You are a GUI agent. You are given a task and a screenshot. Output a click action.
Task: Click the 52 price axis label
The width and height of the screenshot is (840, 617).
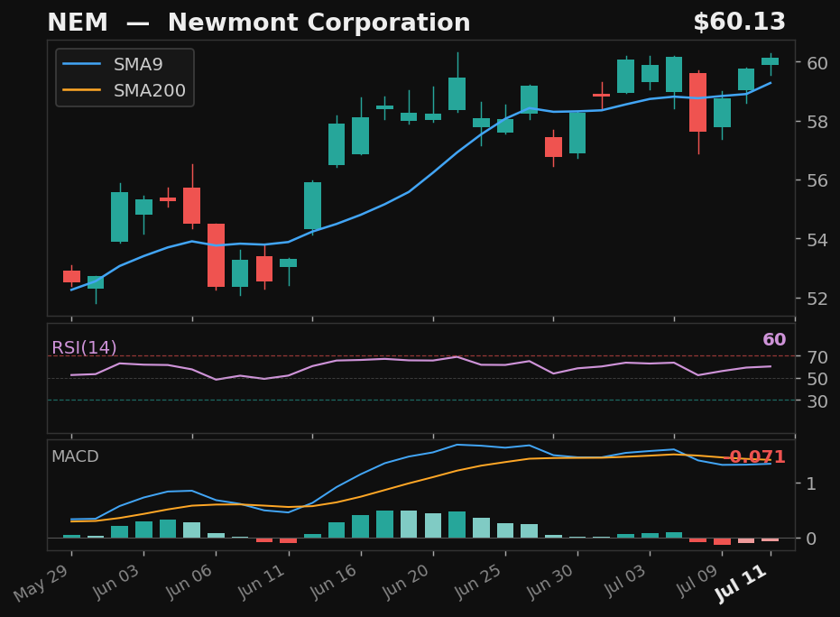point(817,299)
